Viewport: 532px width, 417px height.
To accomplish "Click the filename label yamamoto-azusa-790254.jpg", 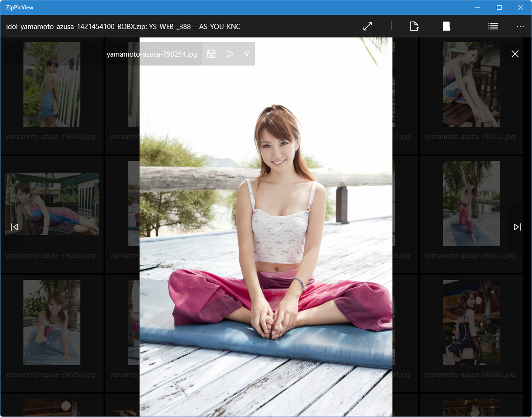I will point(152,54).
